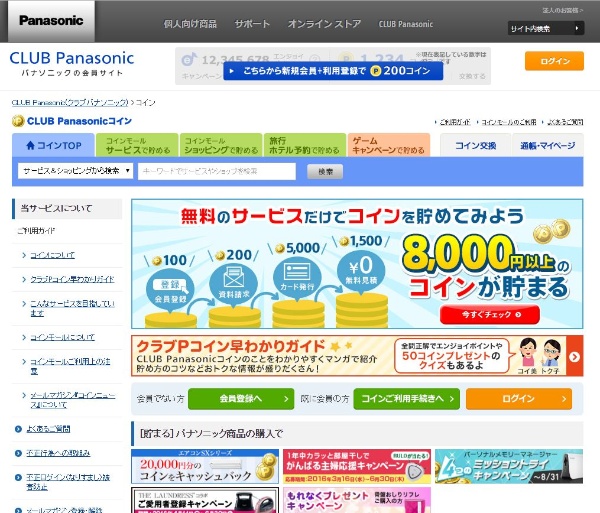The width and height of the screenshot is (600, 513).
Task: Click the blue 新規会員+利用登録で200コイン banner
Action: 333,71
